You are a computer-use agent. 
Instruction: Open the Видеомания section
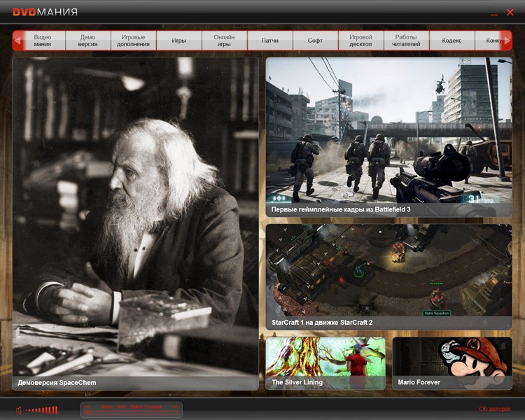43,41
